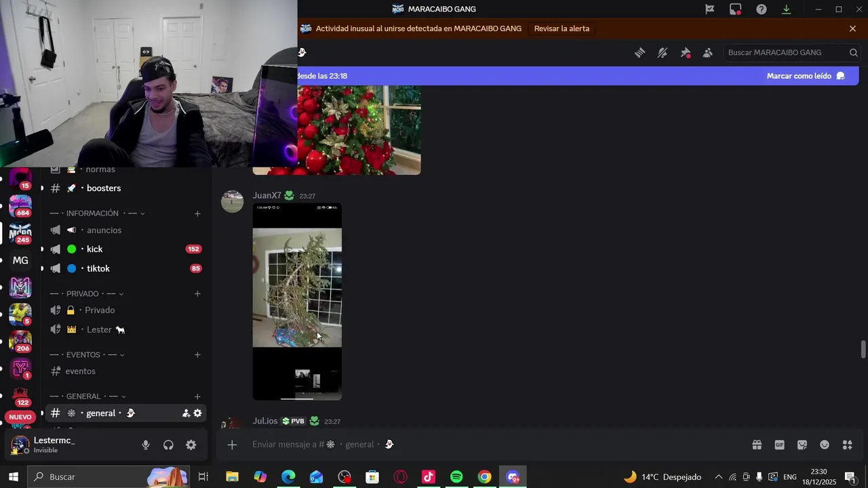The width and height of the screenshot is (868, 488).
Task: Click the Windows Start button
Action: (13, 477)
